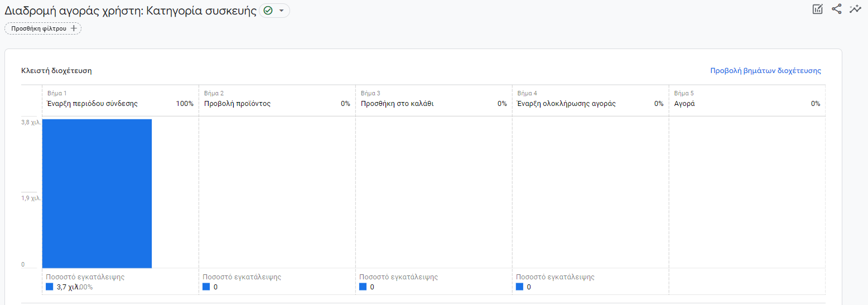Click the 100% completion value for step 1
The width and height of the screenshot is (868, 305).
point(185,104)
